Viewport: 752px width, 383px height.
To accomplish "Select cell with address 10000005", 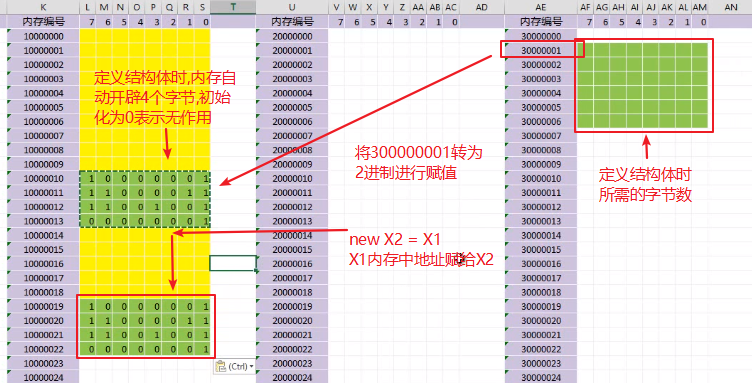I will pyautogui.click(x=43, y=107).
